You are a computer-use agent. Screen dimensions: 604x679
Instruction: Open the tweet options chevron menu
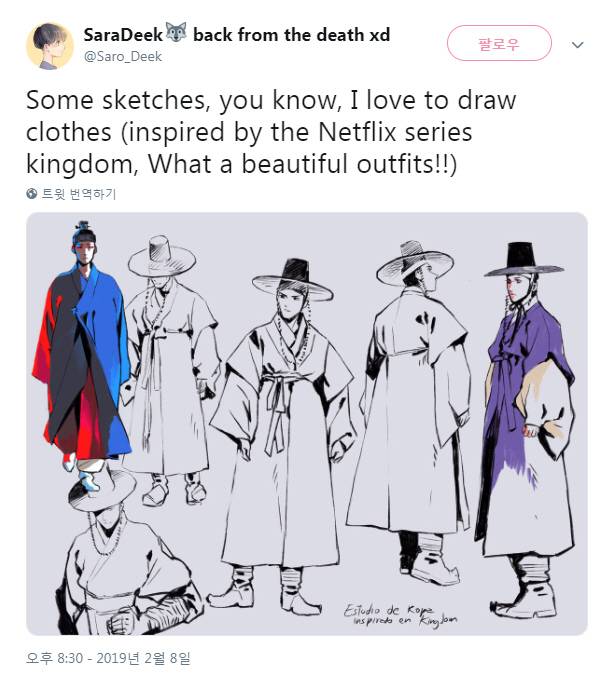578,45
